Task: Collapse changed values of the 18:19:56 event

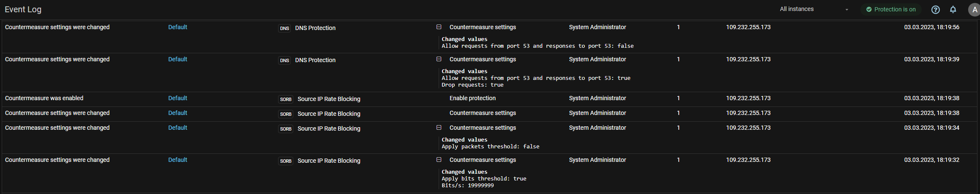Action: (x=439, y=27)
